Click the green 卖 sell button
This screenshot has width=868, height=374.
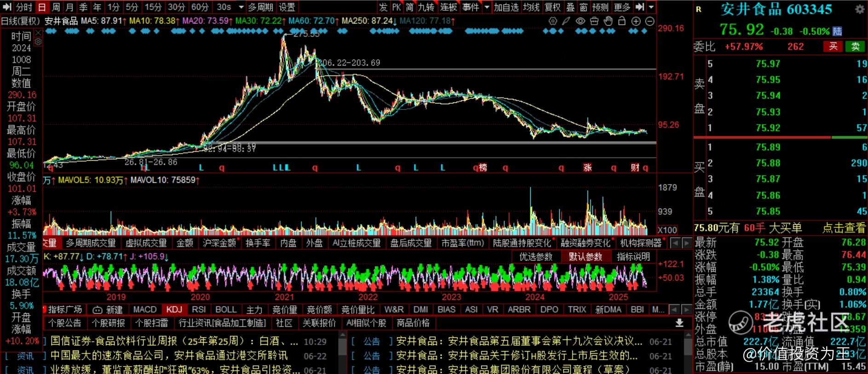[x=855, y=46]
